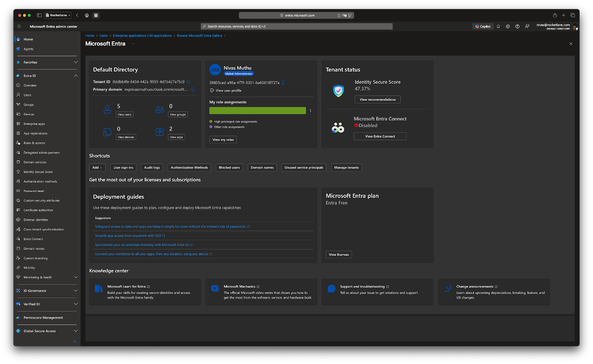Open notifications bell icon
The height and width of the screenshot is (364, 593).
click(x=498, y=26)
